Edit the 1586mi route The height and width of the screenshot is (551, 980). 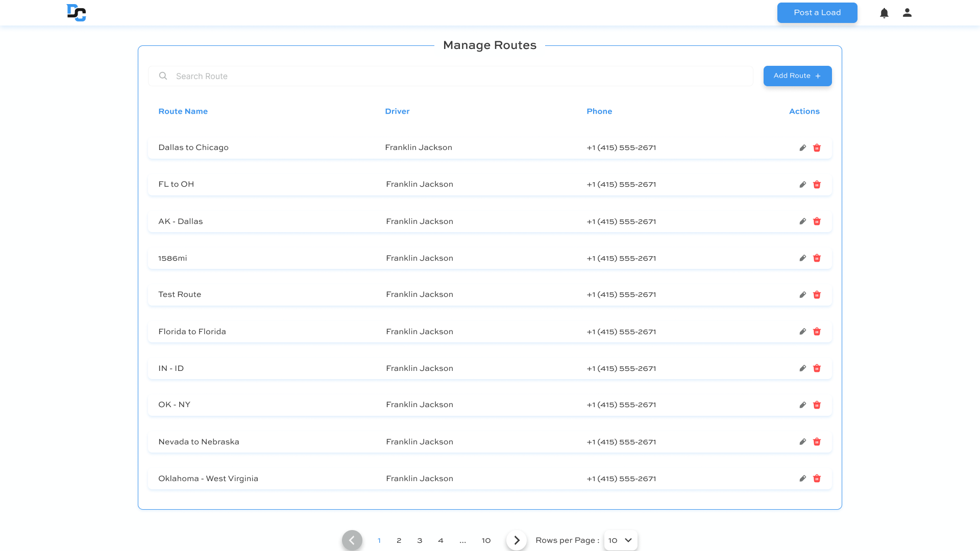point(802,258)
